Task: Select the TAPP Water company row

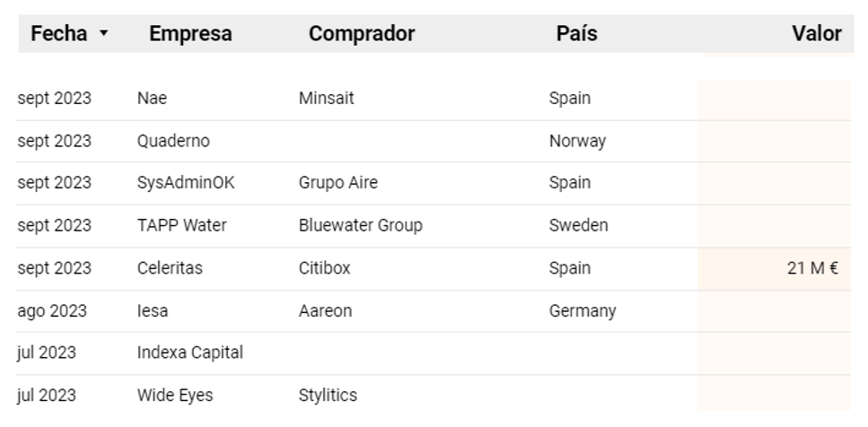Action: [181, 225]
